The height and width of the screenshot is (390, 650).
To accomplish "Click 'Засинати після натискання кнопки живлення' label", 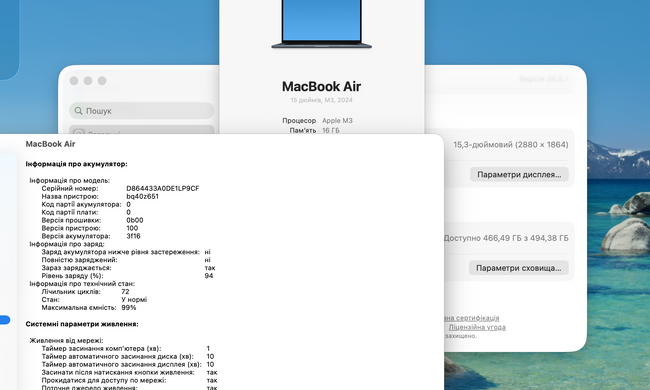I will click(118, 372).
